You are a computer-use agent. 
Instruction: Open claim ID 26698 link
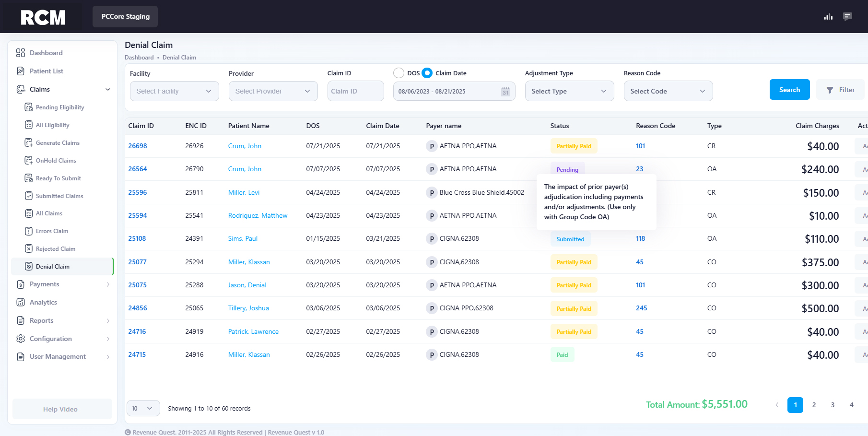[x=138, y=146]
